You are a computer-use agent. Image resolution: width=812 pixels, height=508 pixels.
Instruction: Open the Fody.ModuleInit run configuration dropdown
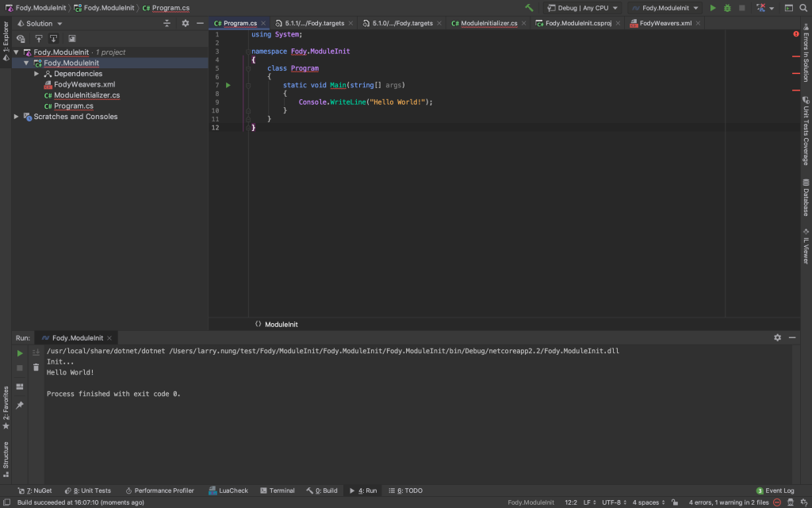pos(665,8)
